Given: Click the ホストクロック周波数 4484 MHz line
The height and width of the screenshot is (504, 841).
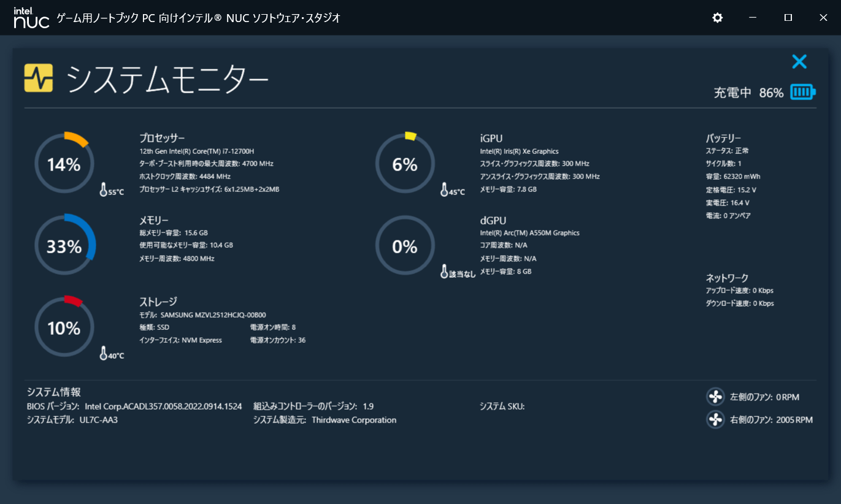Looking at the screenshot, I should pos(185,177).
